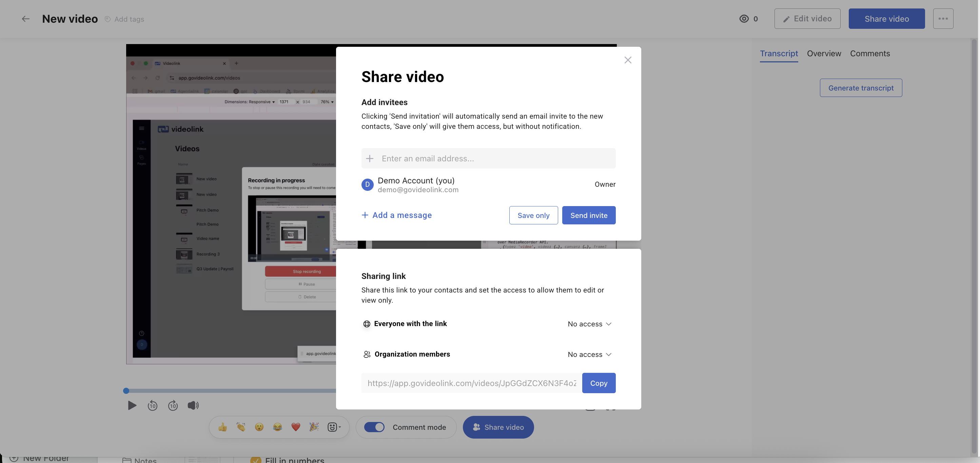Click the back arrow icon
This screenshot has width=980, height=463.
pyautogui.click(x=25, y=19)
